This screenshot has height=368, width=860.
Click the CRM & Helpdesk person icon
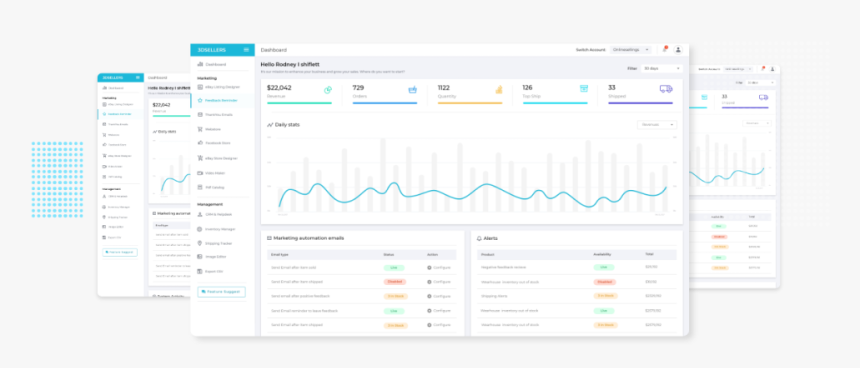pyautogui.click(x=200, y=214)
